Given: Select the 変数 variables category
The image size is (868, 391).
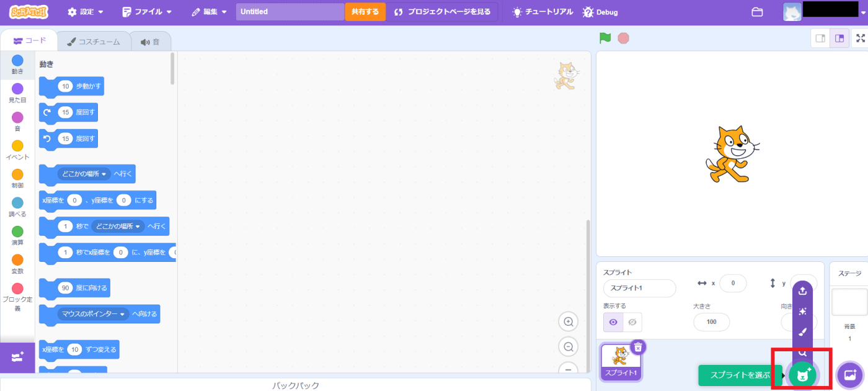Looking at the screenshot, I should click(17, 264).
